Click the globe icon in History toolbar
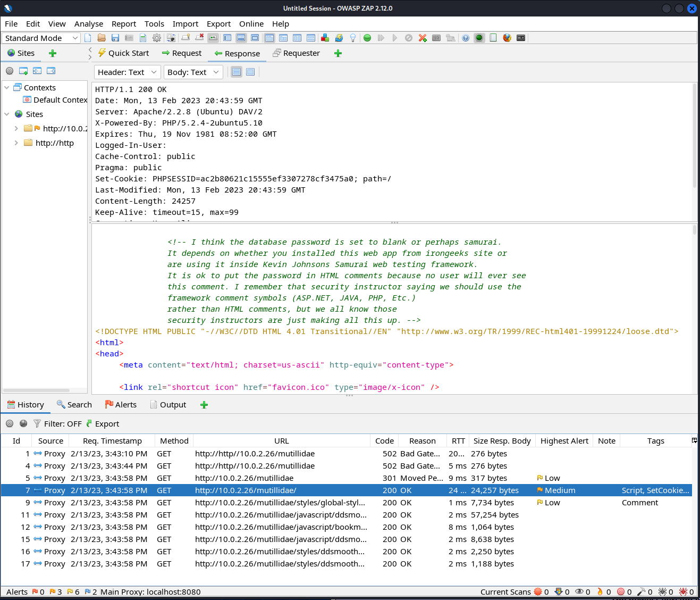 coord(23,424)
